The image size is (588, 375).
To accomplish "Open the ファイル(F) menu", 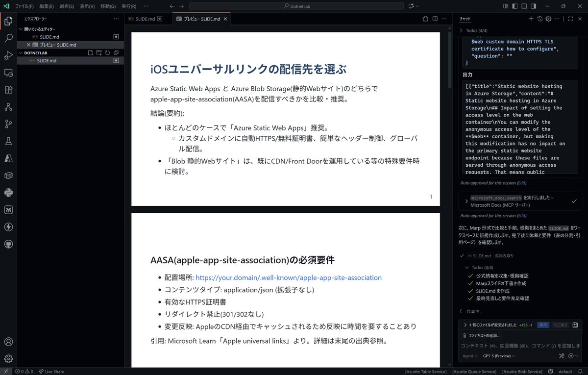I will (x=24, y=6).
